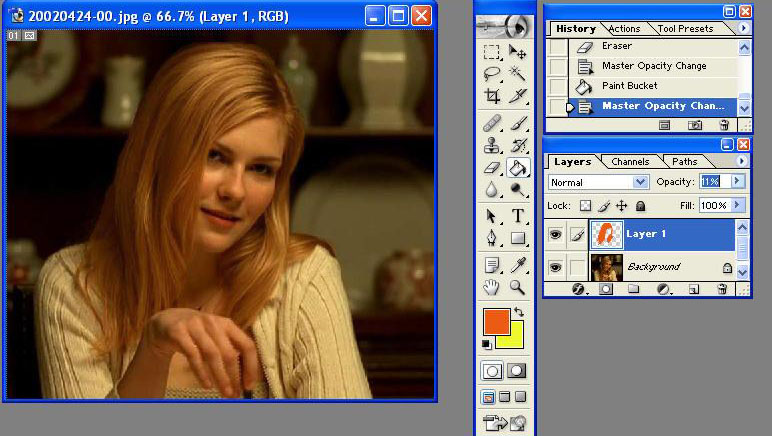Select the Eraser history state
772x436 pixels.
616,46
